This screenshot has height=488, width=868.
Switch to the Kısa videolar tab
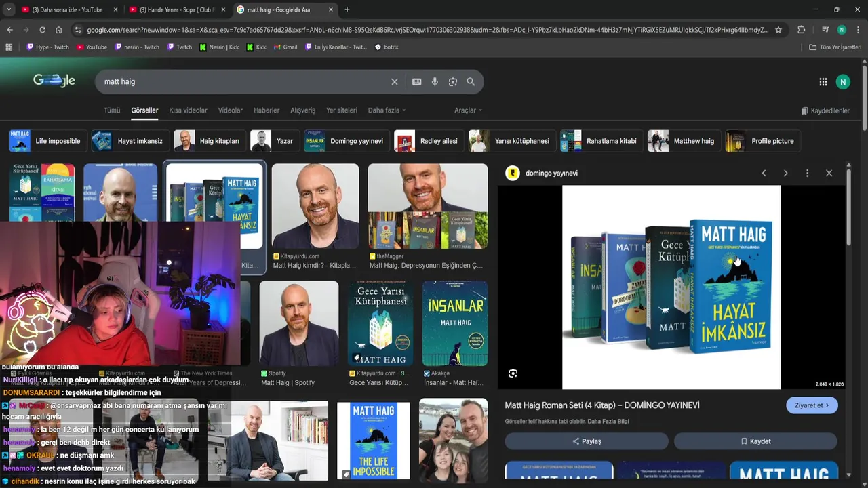coord(188,110)
